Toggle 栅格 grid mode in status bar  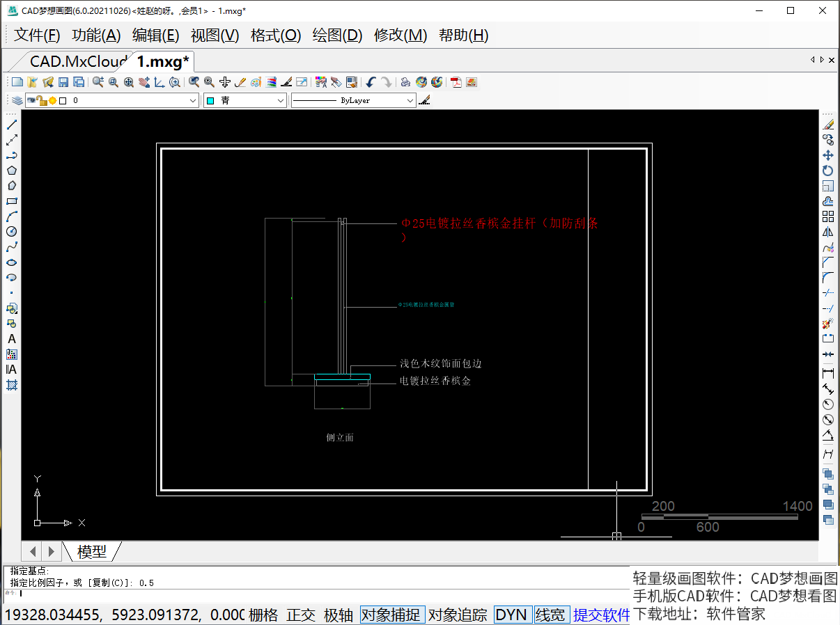pos(263,615)
